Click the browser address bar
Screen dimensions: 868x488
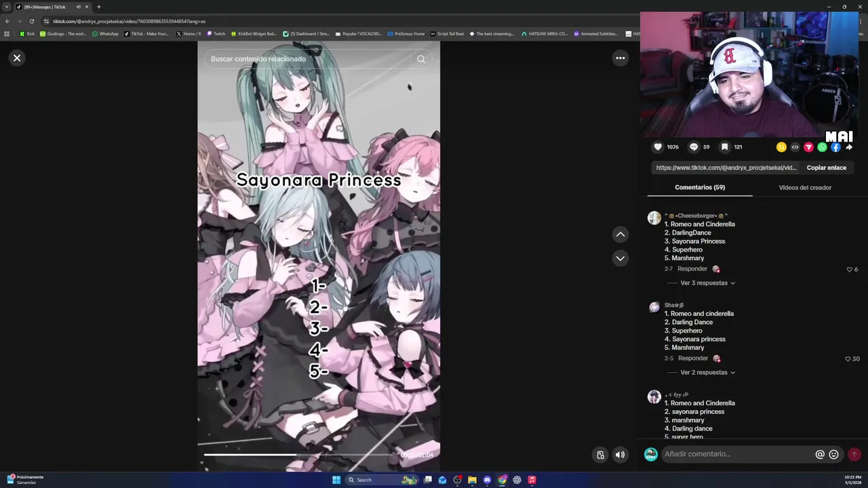[339, 21]
